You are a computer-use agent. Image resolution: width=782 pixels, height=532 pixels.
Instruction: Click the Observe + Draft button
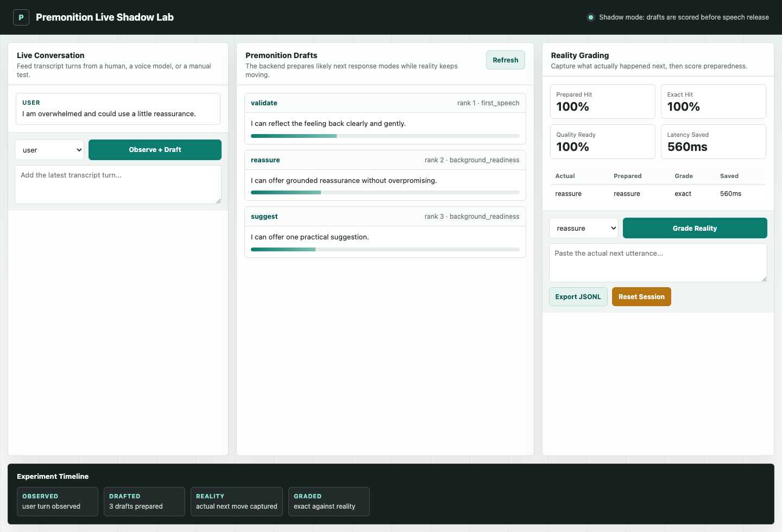click(x=155, y=150)
